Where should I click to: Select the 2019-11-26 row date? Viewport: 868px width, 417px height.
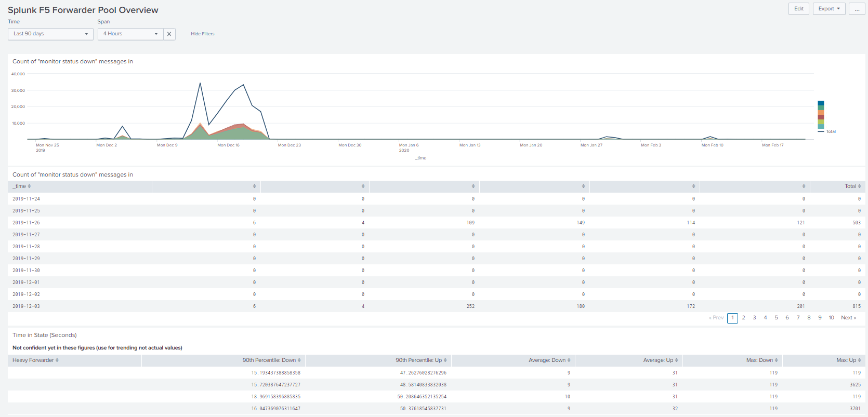tap(26, 223)
